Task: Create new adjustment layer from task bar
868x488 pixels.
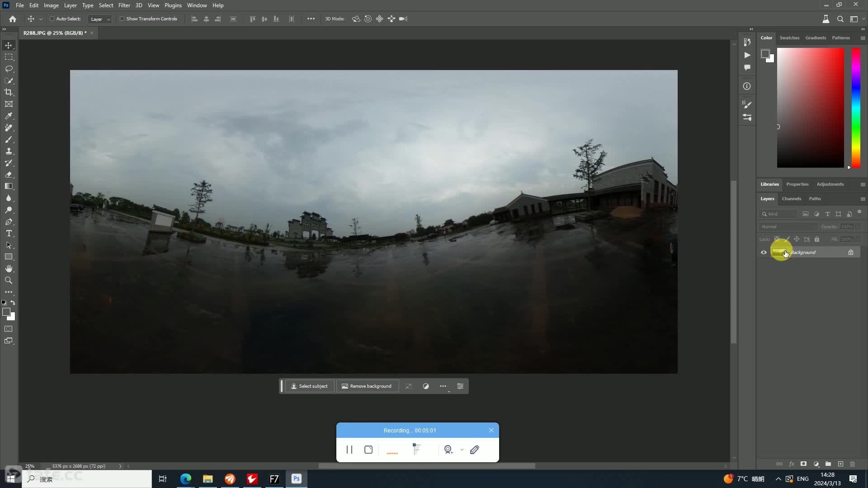Action: pyautogui.click(x=426, y=386)
